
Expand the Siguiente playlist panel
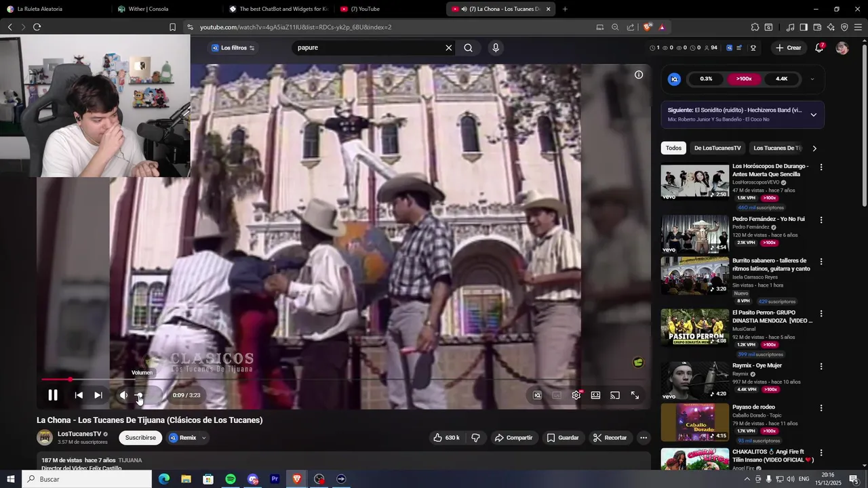[x=813, y=115]
